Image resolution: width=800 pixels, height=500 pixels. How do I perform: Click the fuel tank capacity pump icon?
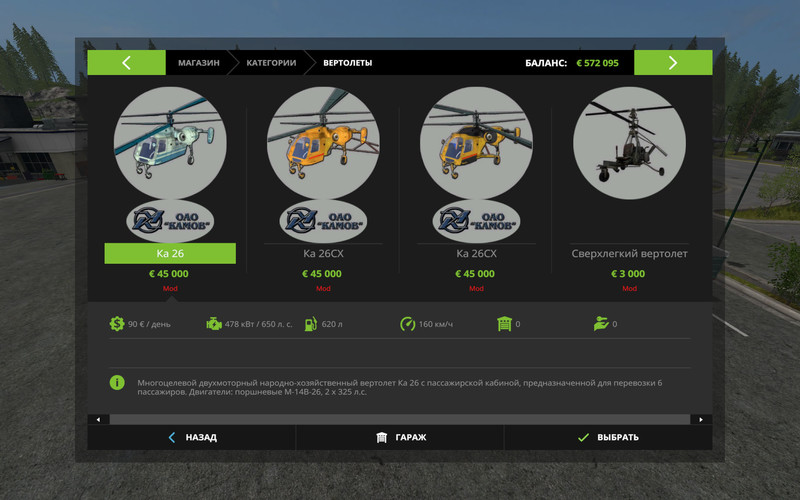click(x=311, y=324)
